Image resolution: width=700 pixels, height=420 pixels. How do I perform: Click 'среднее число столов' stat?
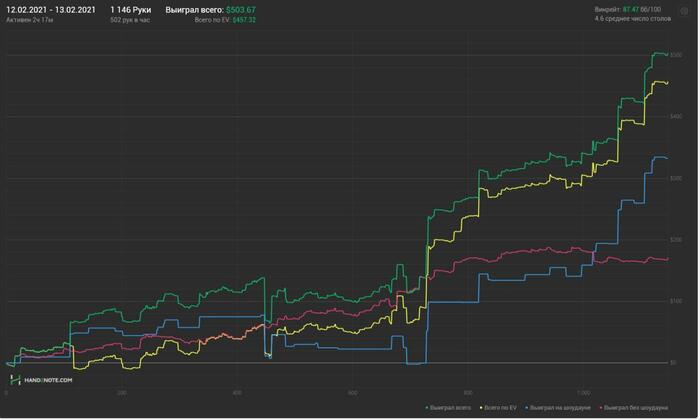click(633, 19)
